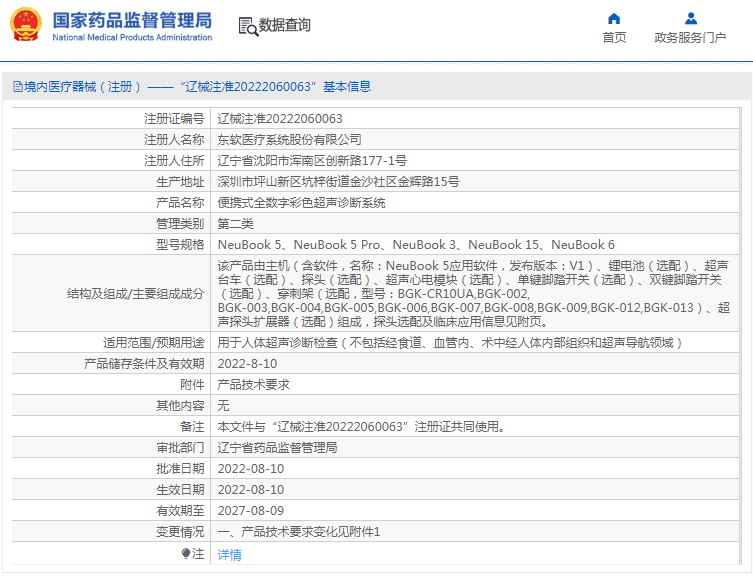Select product name 便携式全数字彩色超声诊断系统
The image size is (753, 578).
tap(301, 203)
